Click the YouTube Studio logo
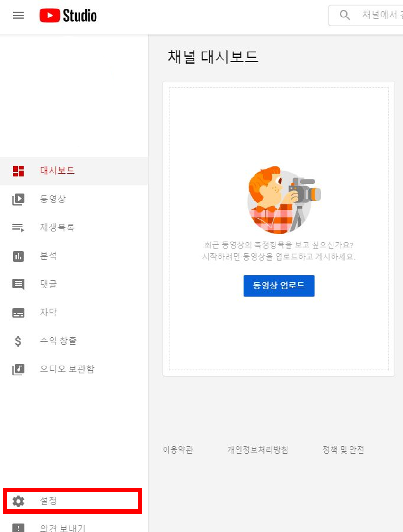Screen dimensions: 403x532 coord(68,16)
